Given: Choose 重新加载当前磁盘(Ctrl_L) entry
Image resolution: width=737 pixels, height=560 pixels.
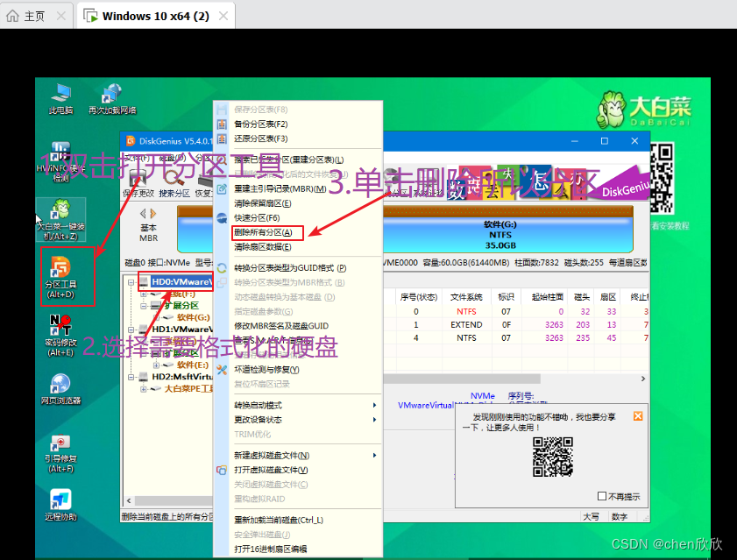Looking at the screenshot, I should point(279,520).
